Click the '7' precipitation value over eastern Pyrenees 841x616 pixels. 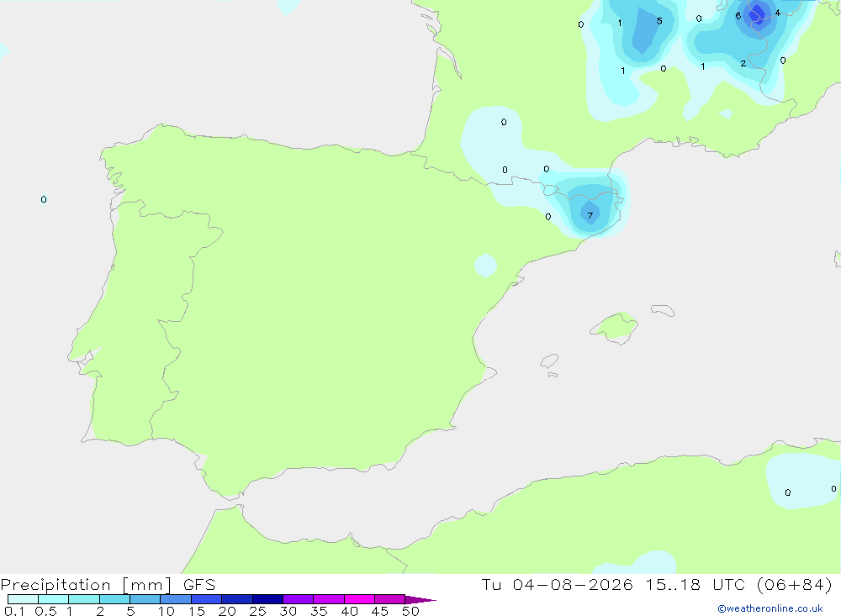[590, 215]
